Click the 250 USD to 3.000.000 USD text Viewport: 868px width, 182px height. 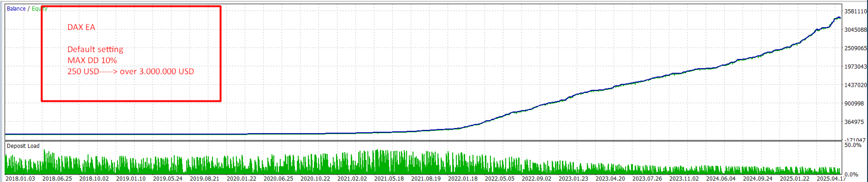click(x=131, y=71)
